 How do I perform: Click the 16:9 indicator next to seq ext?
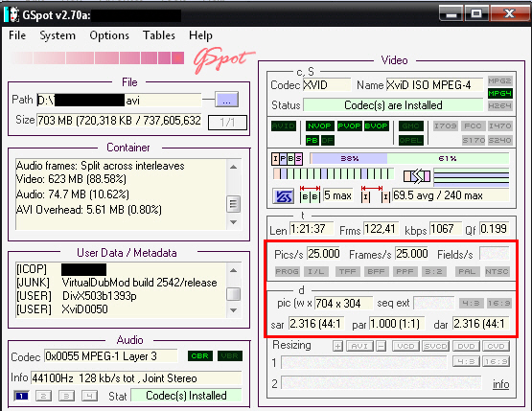pos(498,303)
